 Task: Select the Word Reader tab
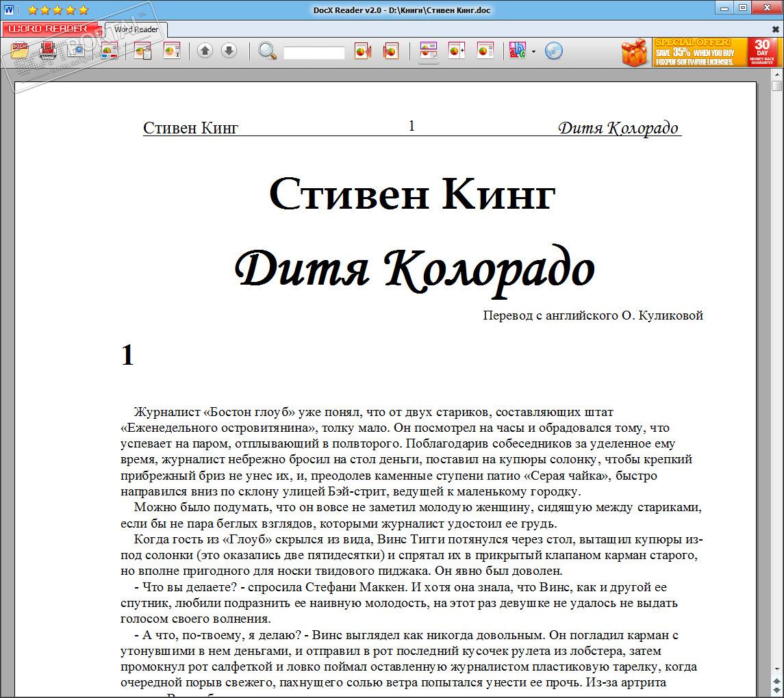click(136, 29)
